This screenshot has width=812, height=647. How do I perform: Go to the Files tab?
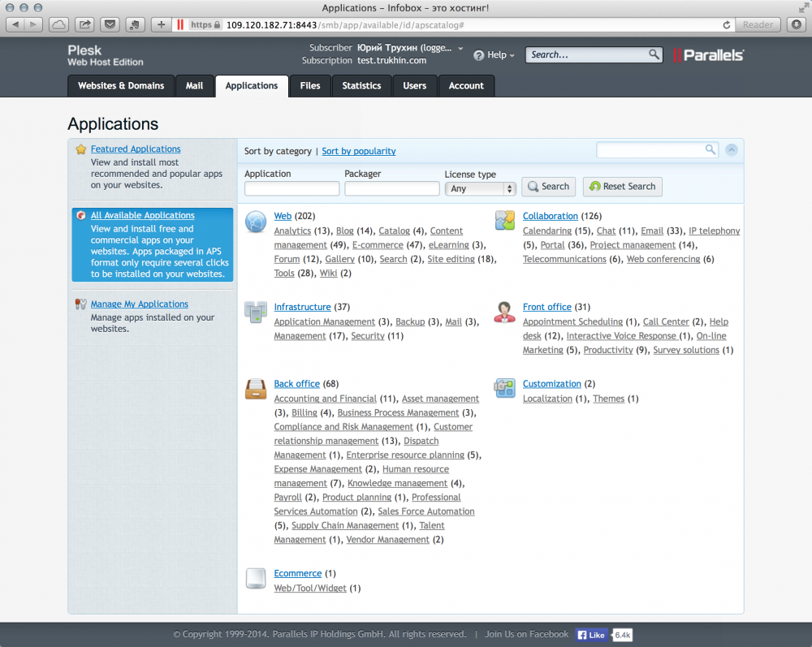pos(309,86)
